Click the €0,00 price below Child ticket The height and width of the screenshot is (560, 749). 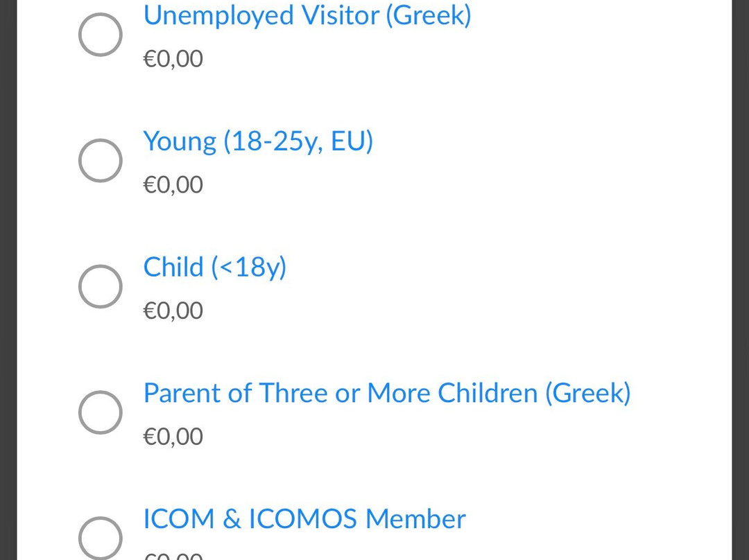coord(173,310)
